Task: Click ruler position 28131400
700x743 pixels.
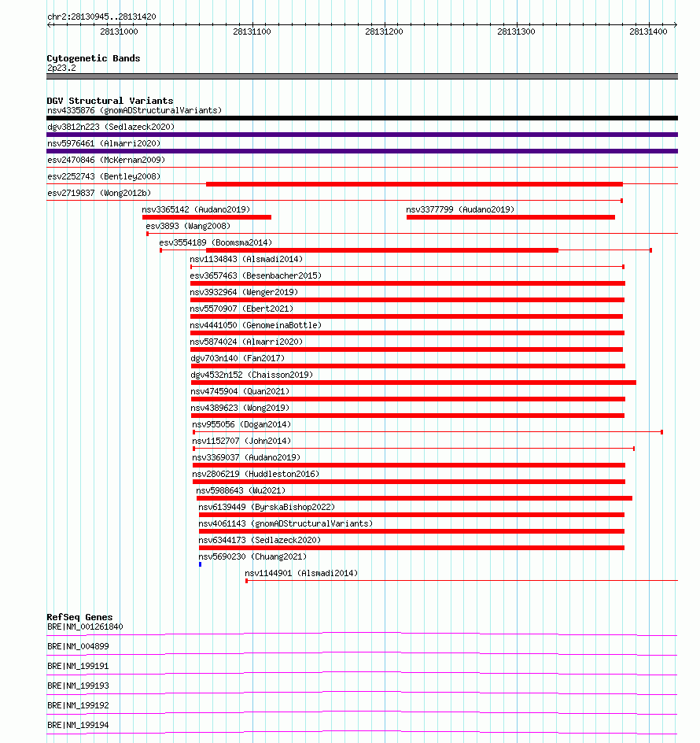Action: coord(648,31)
